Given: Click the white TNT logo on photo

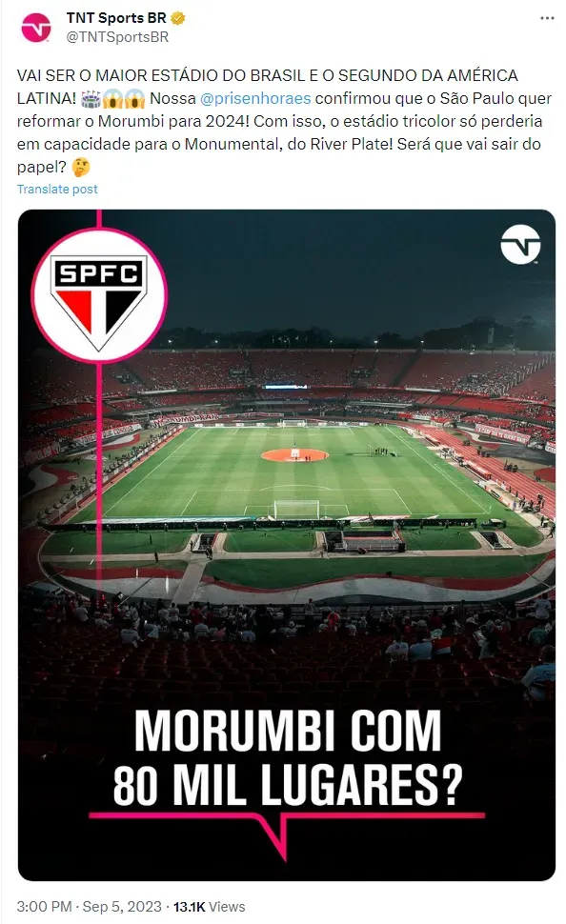Looking at the screenshot, I should click(x=520, y=245).
